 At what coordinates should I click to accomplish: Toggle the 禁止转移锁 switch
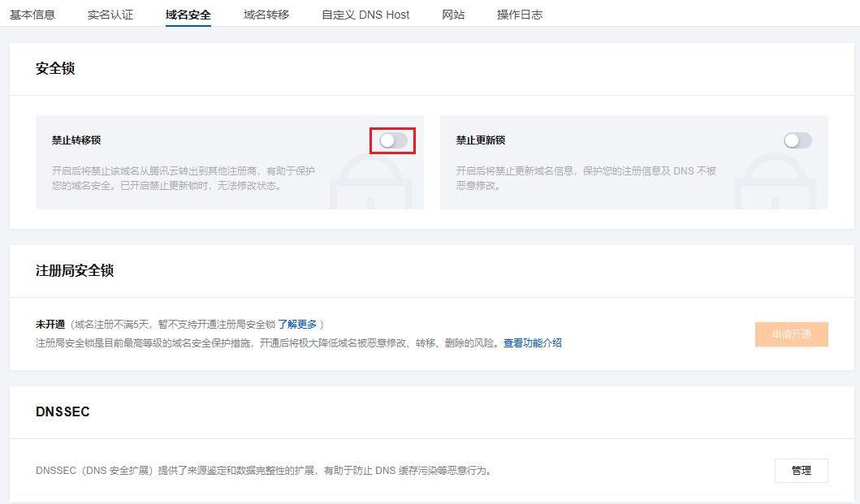[393, 140]
